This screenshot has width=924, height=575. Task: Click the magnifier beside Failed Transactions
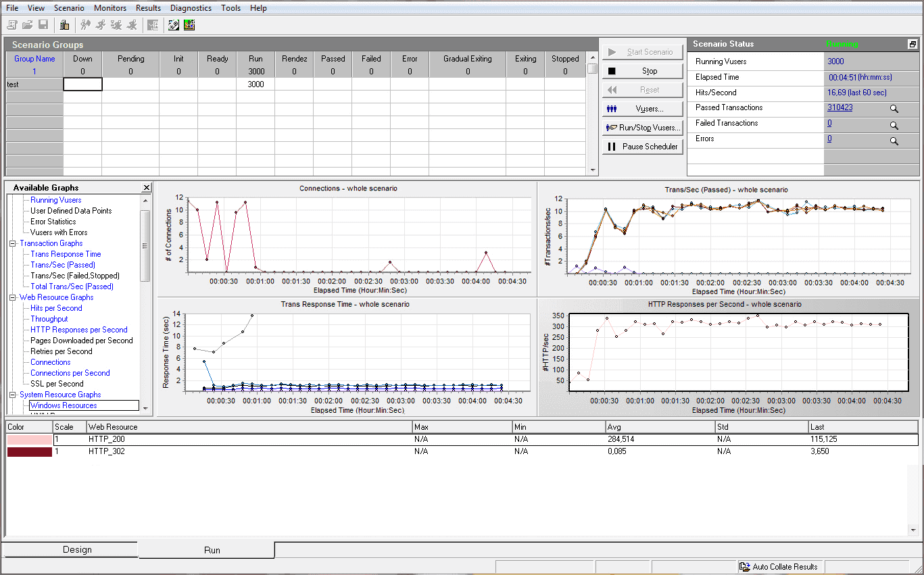894,125
